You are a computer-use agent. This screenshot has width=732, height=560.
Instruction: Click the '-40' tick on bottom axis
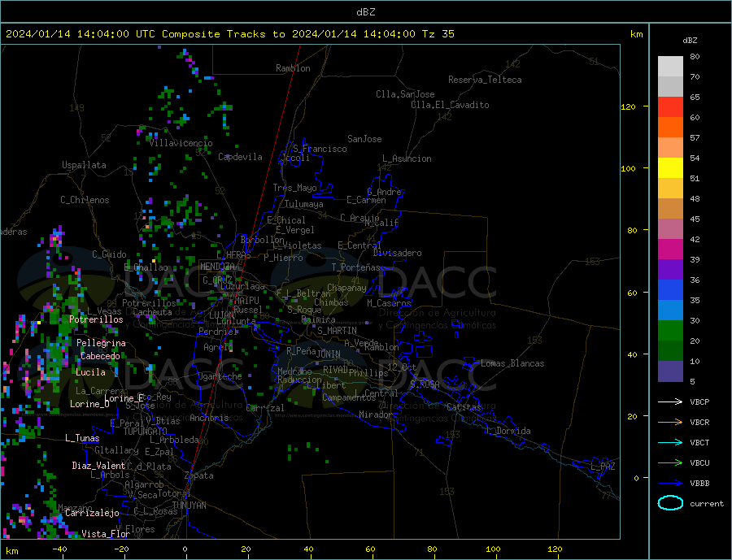pyautogui.click(x=59, y=549)
